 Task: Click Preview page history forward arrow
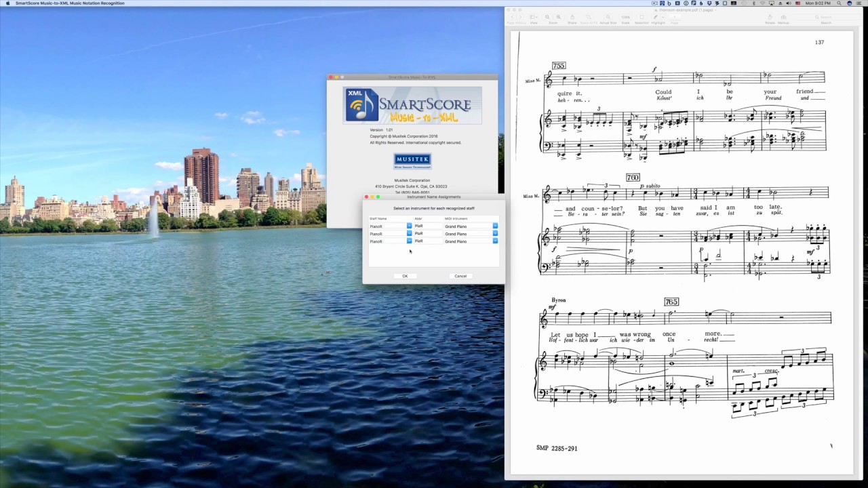520,17
